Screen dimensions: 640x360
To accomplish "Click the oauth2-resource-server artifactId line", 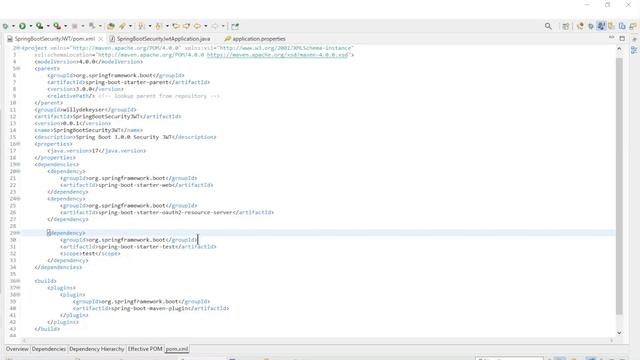I will 167,212.
